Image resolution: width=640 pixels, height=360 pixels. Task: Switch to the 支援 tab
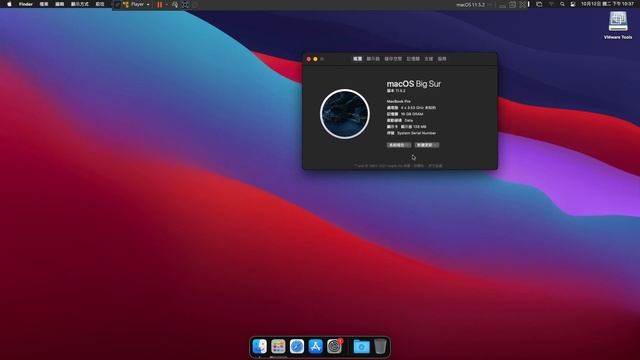[x=429, y=59]
